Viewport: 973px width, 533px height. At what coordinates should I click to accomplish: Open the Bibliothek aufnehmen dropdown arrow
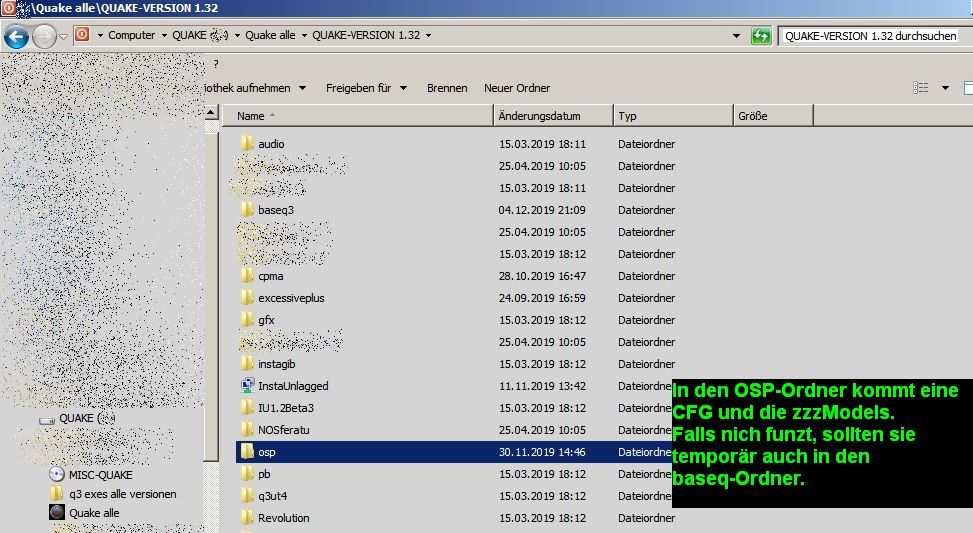[x=302, y=88]
